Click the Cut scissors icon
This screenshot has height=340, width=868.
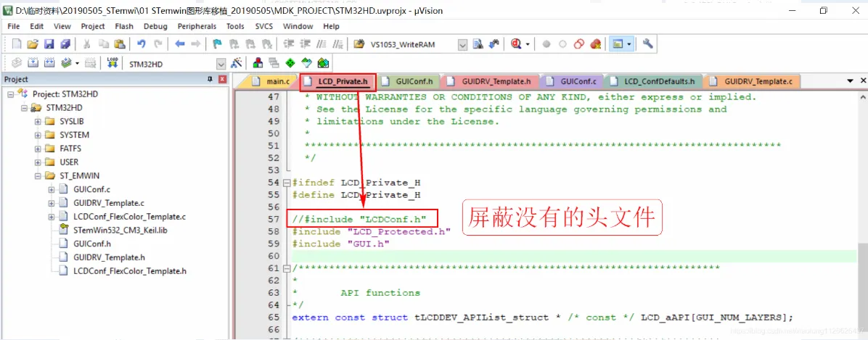[87, 43]
